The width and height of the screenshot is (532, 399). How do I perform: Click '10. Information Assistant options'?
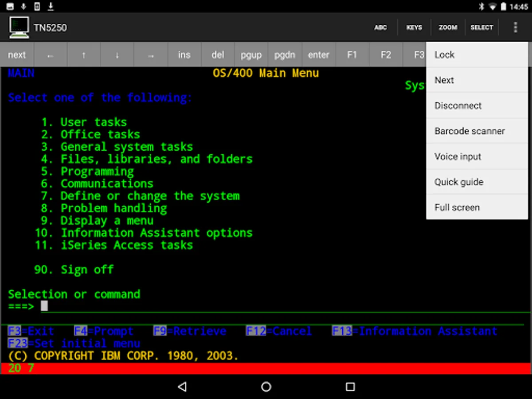tap(144, 233)
